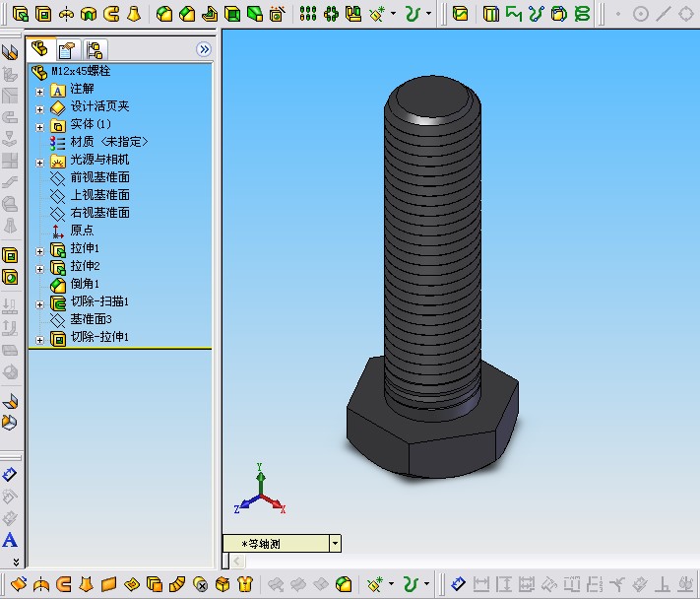The image size is (700, 599).
Task: Open the Hole Wizard tool
Action: (x=278, y=14)
